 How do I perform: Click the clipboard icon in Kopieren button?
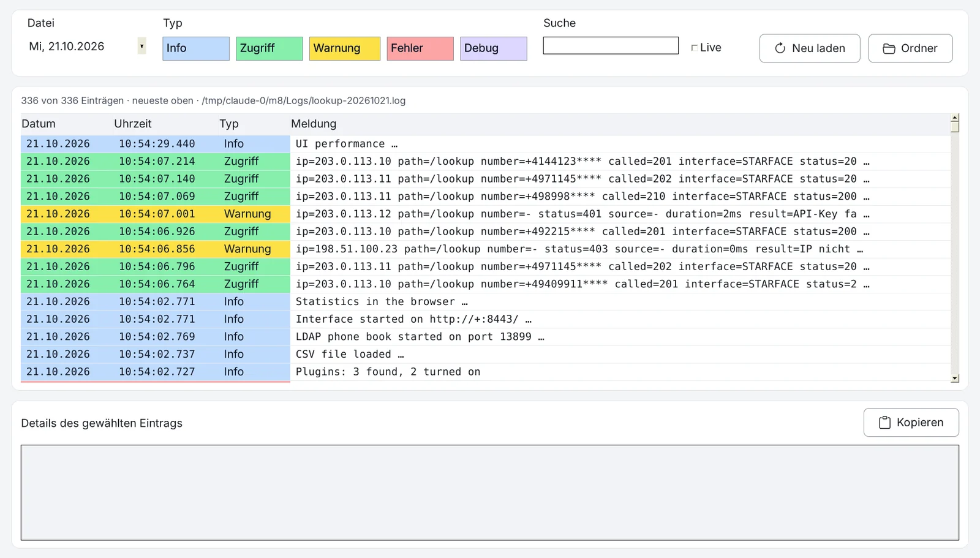pos(884,423)
